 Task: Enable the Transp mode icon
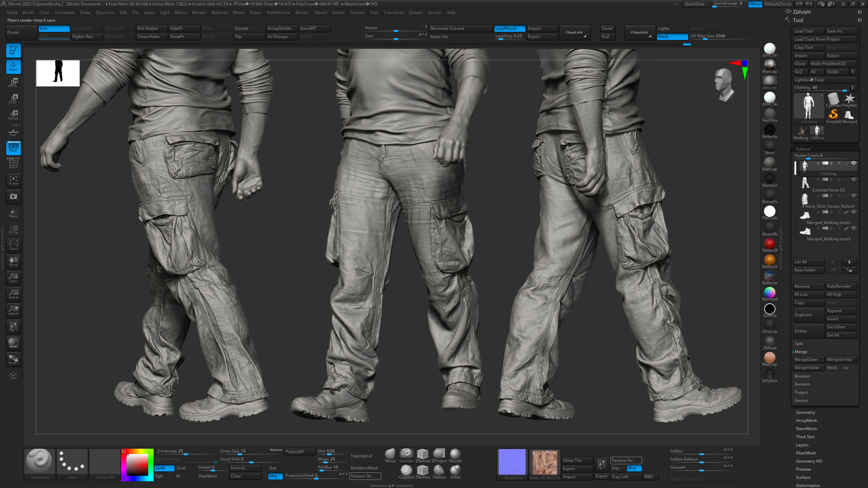(x=14, y=212)
